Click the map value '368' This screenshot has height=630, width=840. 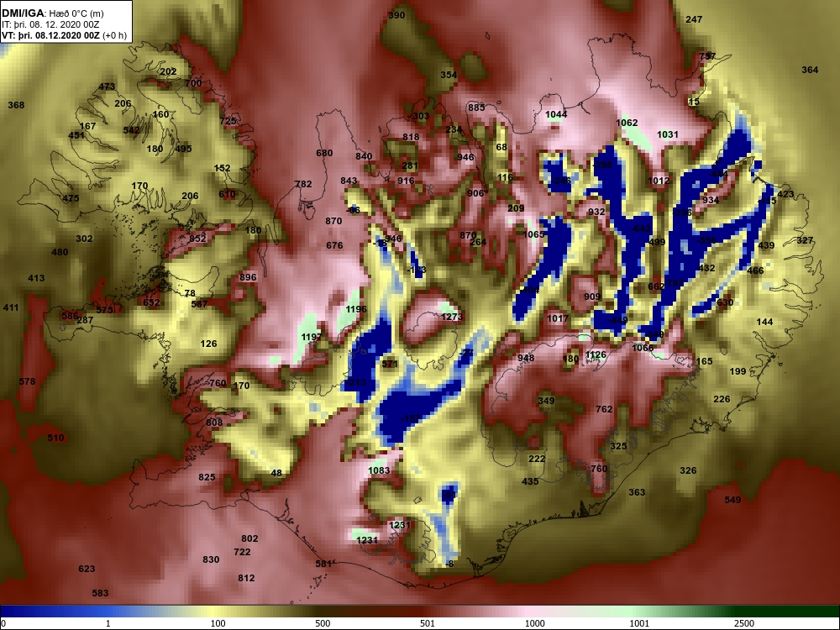click(x=16, y=105)
